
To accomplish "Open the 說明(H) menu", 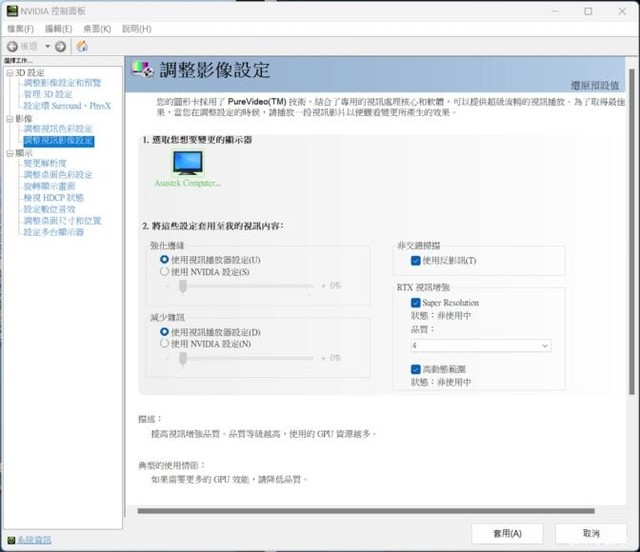I will (136, 29).
